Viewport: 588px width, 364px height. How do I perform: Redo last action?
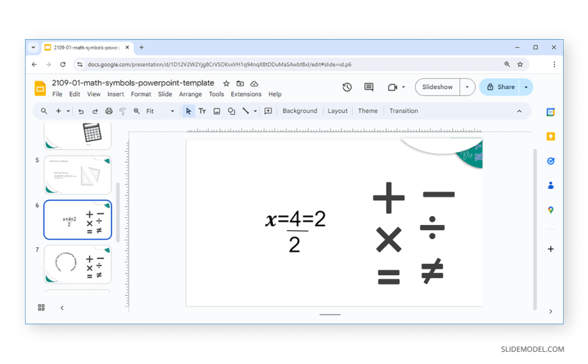point(95,111)
